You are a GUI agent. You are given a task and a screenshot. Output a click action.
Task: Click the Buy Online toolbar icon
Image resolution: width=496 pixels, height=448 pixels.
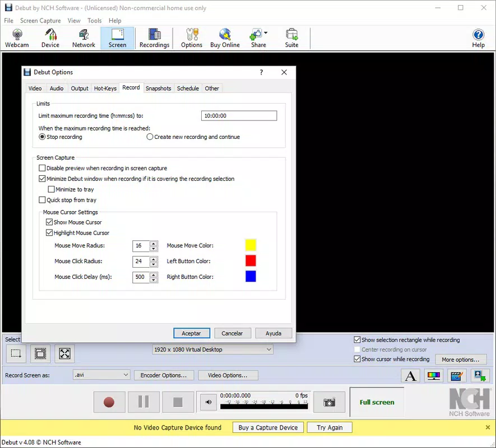pos(225,38)
